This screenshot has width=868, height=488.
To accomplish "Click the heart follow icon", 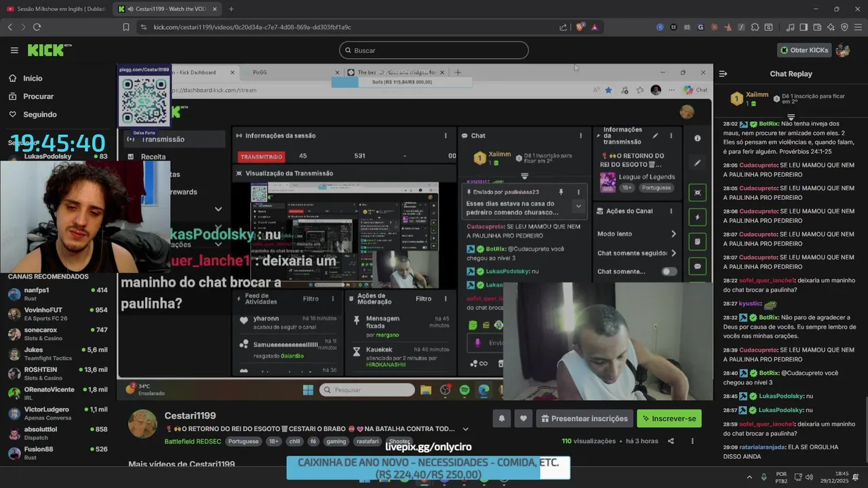I will pyautogui.click(x=523, y=419).
